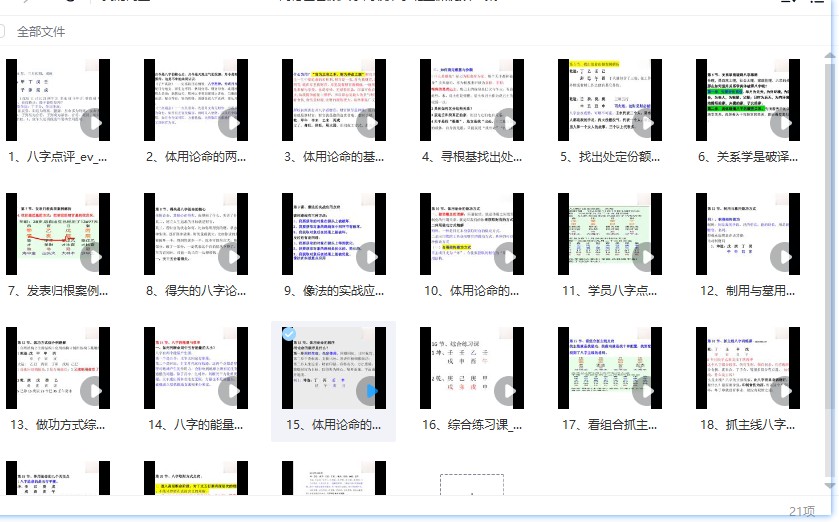The image size is (839, 522).
Task: Open thumbnail of 11、学员八字点...
Action: click(610, 234)
